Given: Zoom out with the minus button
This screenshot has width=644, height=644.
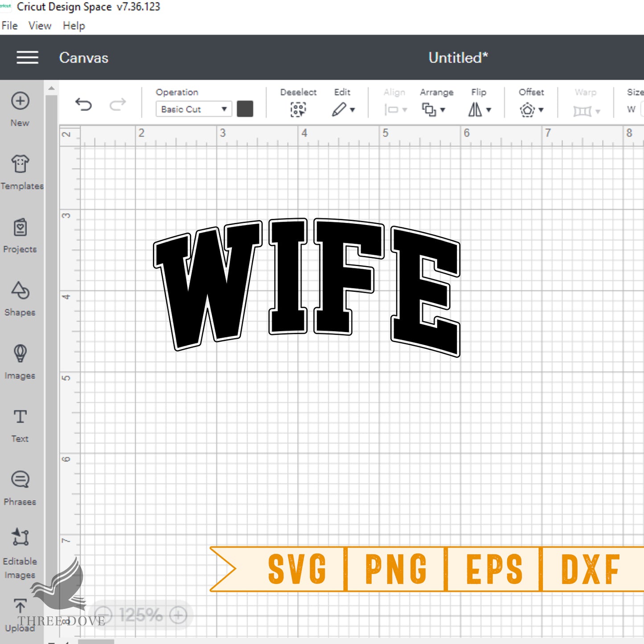Looking at the screenshot, I should [x=103, y=615].
